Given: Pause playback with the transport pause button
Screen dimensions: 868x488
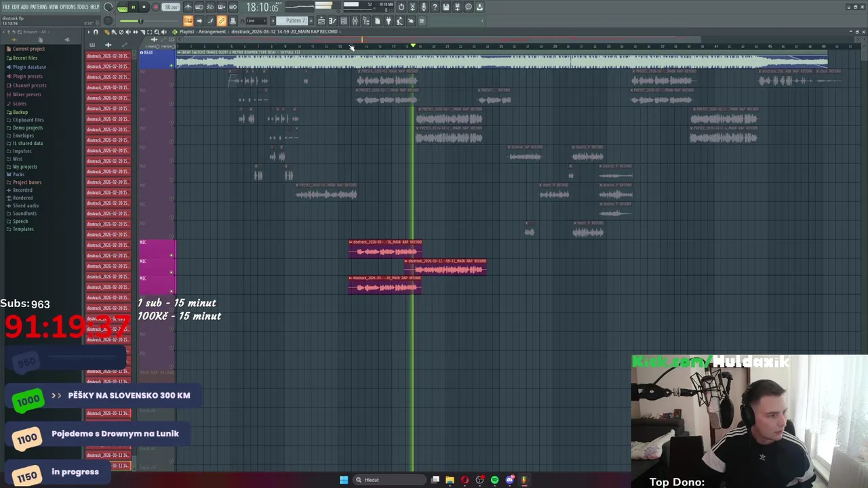Looking at the screenshot, I should (x=134, y=7).
